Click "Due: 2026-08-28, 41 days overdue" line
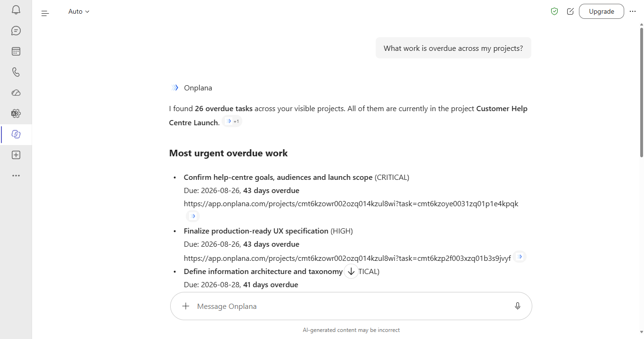 pos(241,285)
